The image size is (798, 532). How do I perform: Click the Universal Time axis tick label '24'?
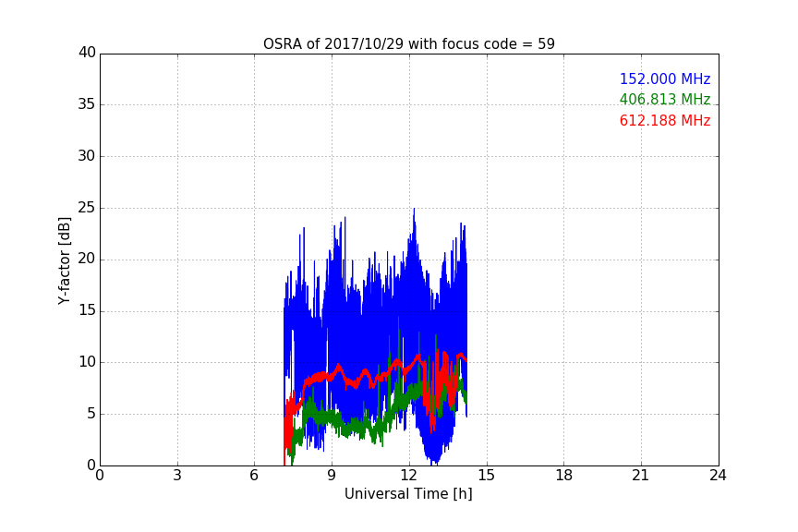pos(718,476)
